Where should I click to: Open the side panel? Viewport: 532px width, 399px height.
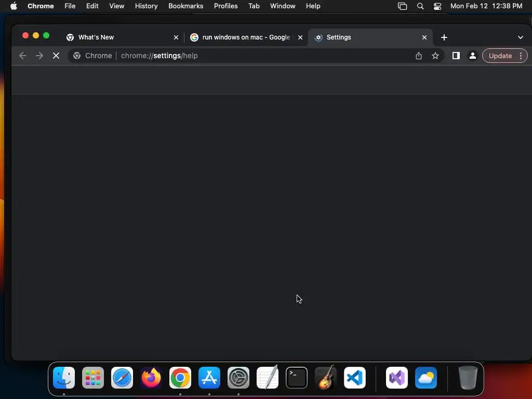(456, 56)
